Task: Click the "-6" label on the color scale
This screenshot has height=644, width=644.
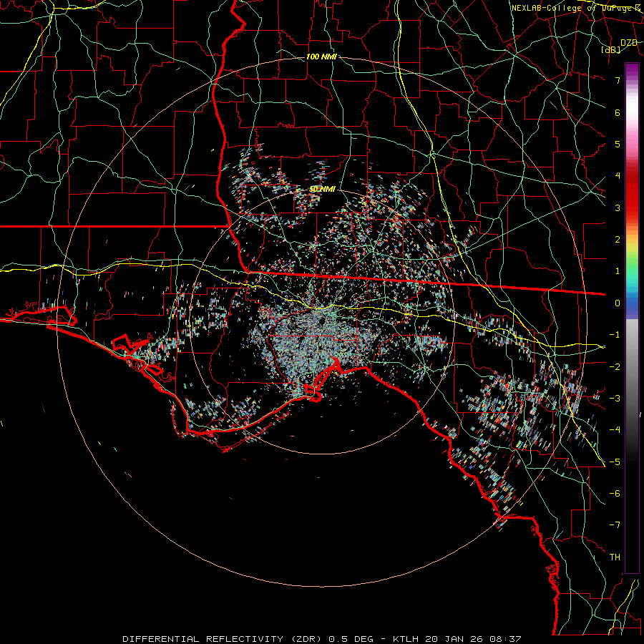Action: point(615,493)
